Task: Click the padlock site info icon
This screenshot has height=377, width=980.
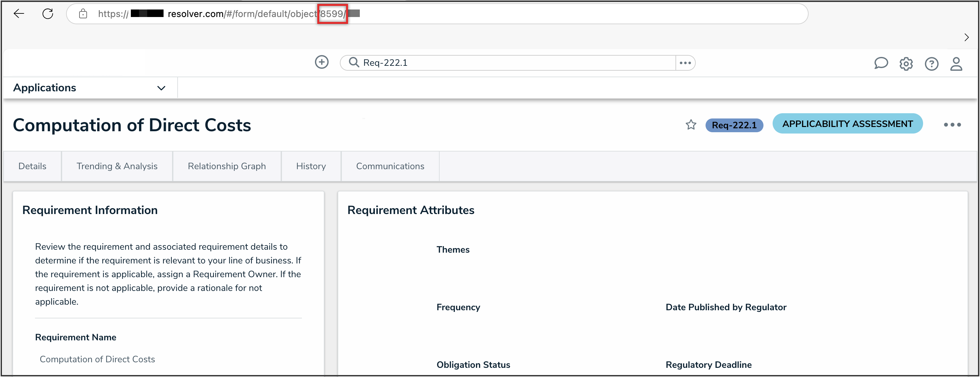Action: pos(83,14)
